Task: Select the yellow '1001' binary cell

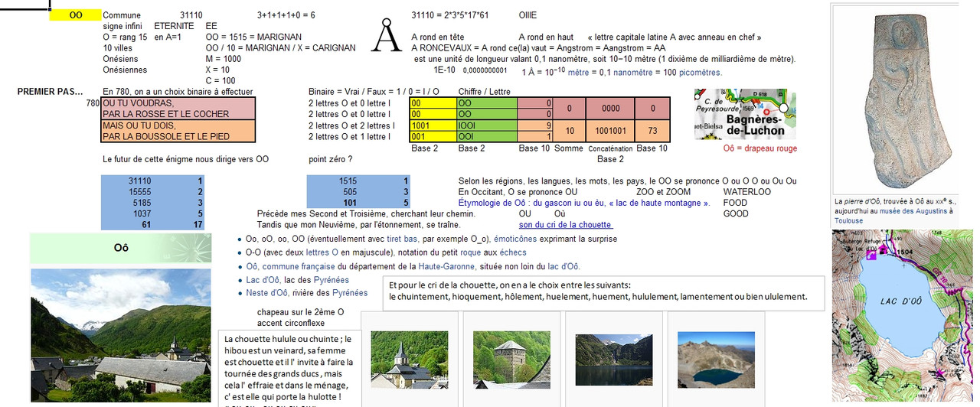Action: point(433,125)
